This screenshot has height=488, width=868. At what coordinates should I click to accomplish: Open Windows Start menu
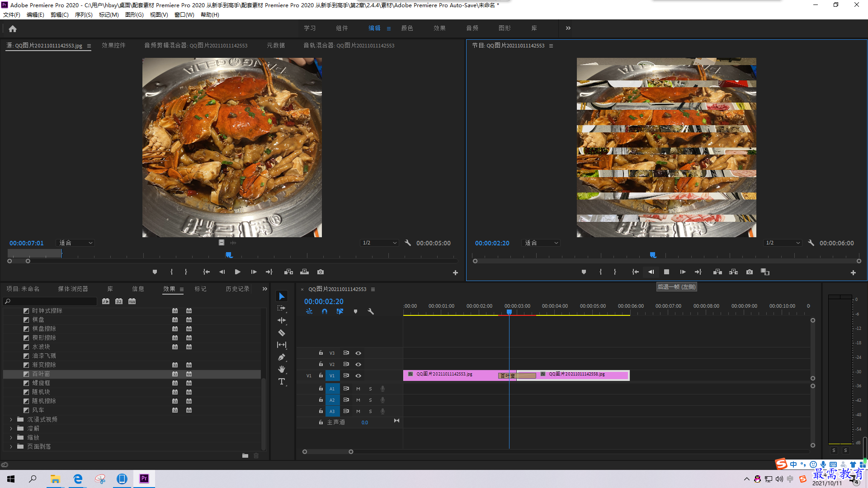click(x=11, y=479)
